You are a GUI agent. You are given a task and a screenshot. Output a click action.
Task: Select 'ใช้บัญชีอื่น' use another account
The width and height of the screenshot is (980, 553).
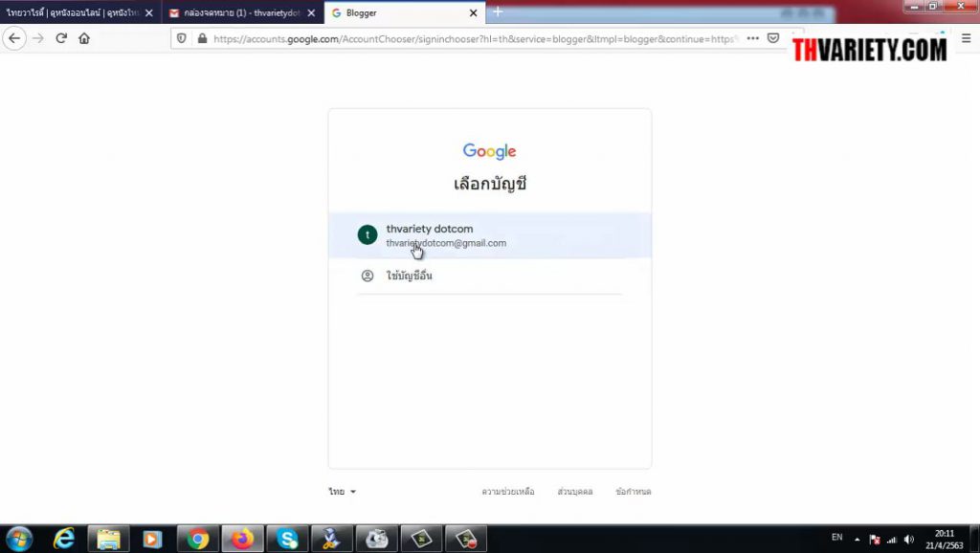[x=490, y=276]
